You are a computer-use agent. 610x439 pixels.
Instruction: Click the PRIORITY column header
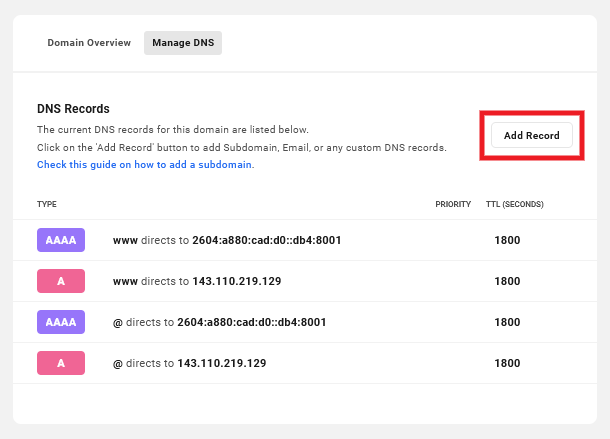[x=453, y=204]
